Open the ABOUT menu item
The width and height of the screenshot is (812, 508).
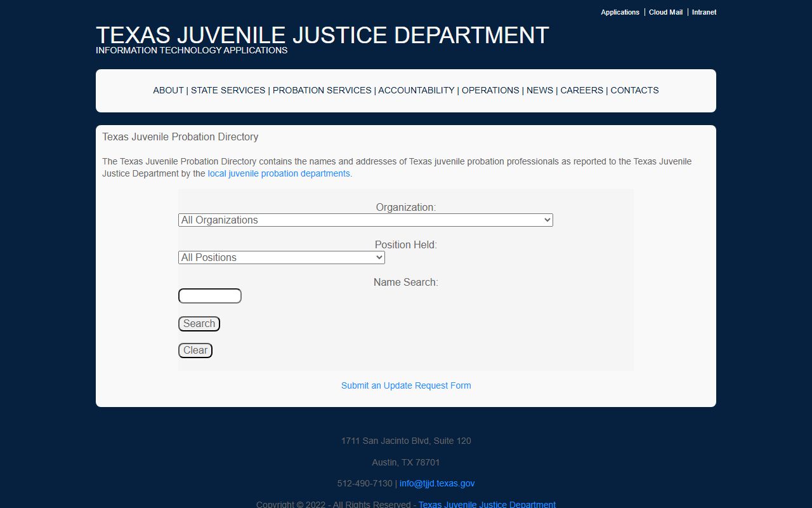[x=168, y=90]
